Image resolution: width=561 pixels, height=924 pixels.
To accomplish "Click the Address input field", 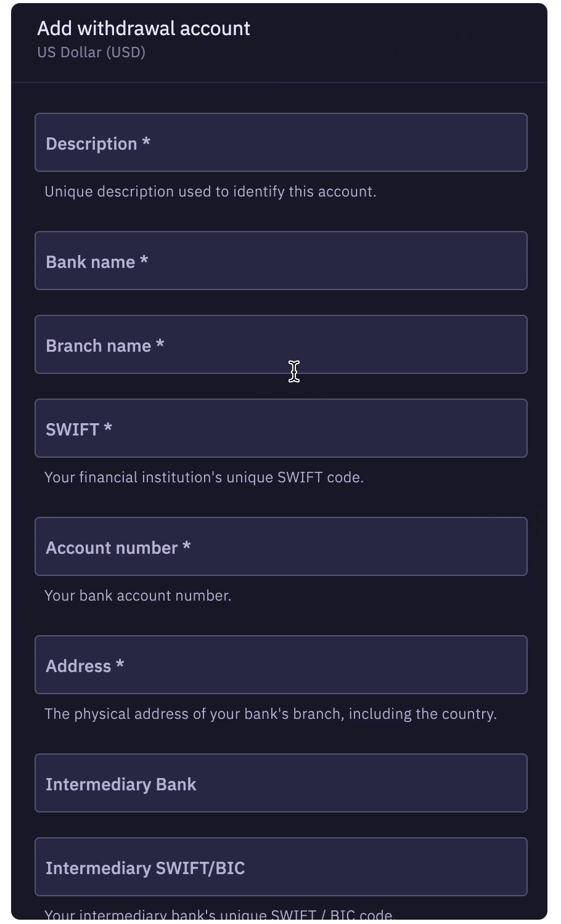I will pyautogui.click(x=280, y=665).
